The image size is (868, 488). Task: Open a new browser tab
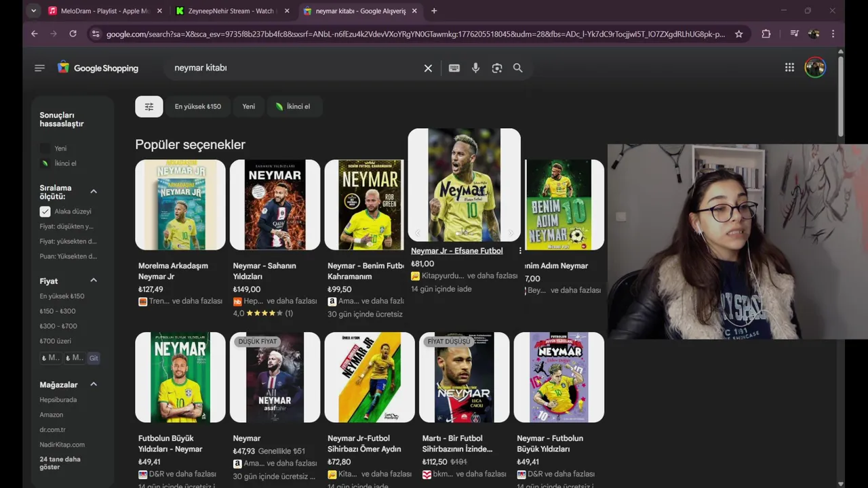point(434,11)
